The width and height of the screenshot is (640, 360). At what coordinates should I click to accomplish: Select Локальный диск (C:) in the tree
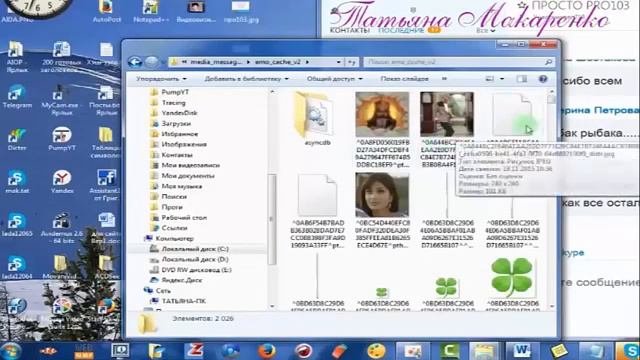195,249
